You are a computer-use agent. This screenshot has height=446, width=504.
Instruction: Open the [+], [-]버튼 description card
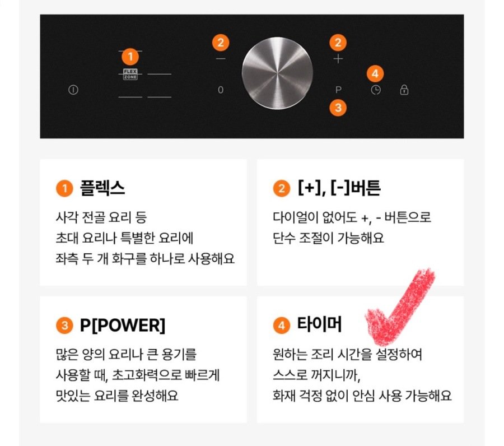coord(360,222)
